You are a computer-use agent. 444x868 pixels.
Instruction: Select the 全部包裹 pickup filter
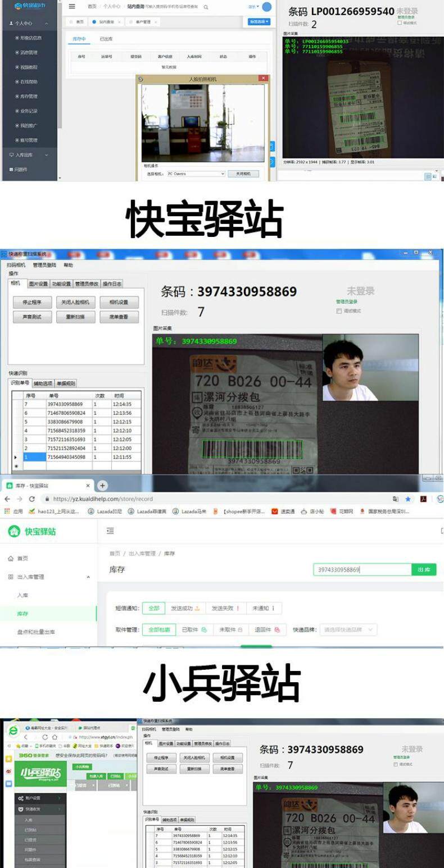tap(159, 630)
